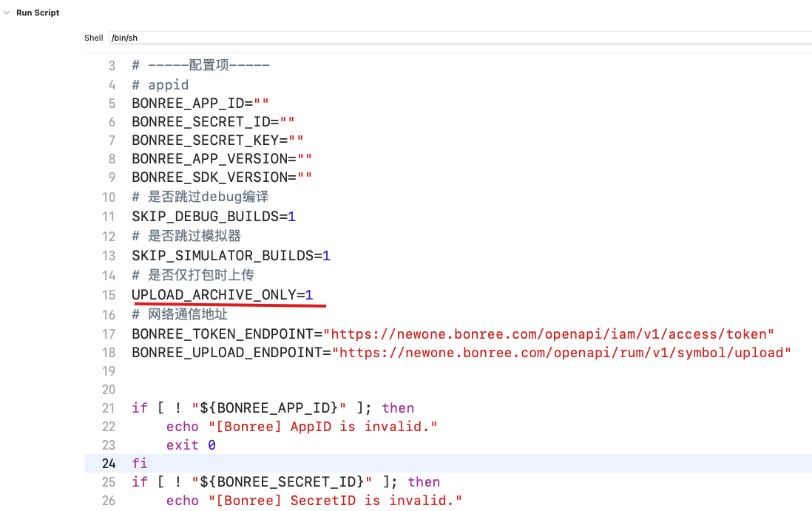Click the BONREE_TOKEN_ENDPOINT URL string
Viewport: 812px width, 511px height.
tap(549, 334)
